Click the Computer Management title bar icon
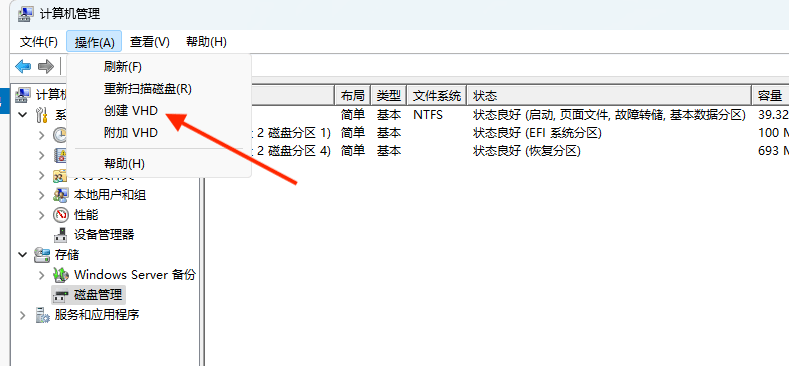Screen dimensions: 789x366 coord(26,13)
